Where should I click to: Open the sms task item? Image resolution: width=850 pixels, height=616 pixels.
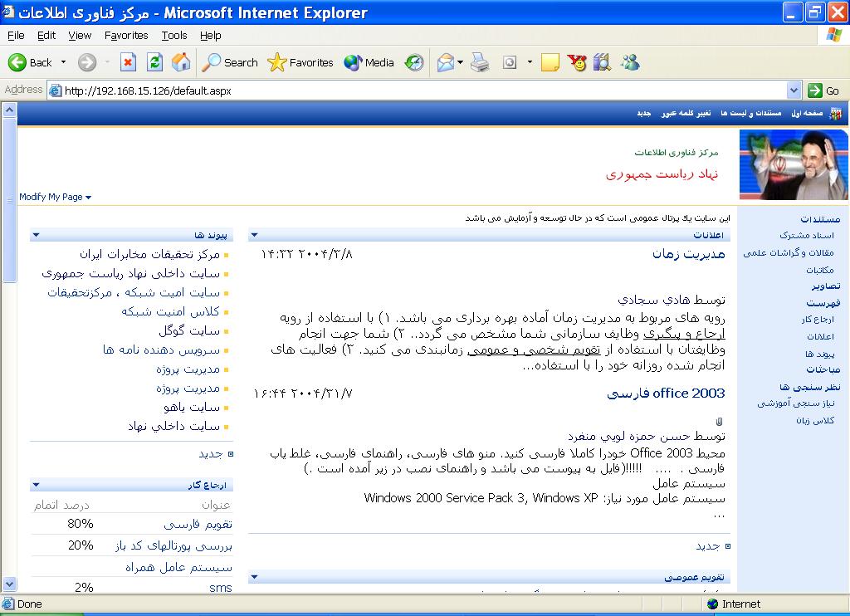tap(221, 587)
